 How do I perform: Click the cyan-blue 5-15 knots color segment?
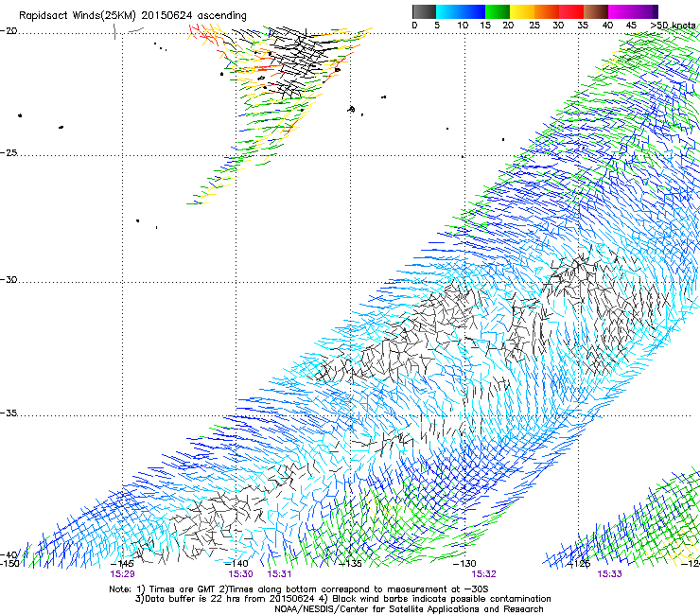pos(461,11)
